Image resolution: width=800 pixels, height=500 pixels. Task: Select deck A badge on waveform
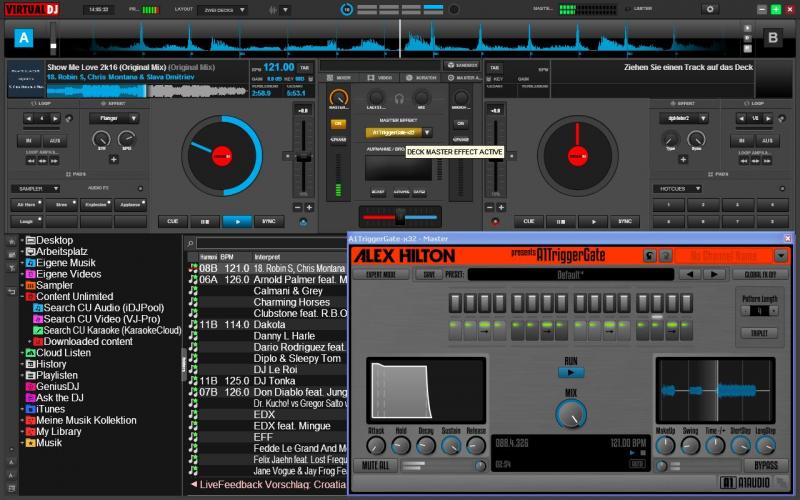[23, 38]
